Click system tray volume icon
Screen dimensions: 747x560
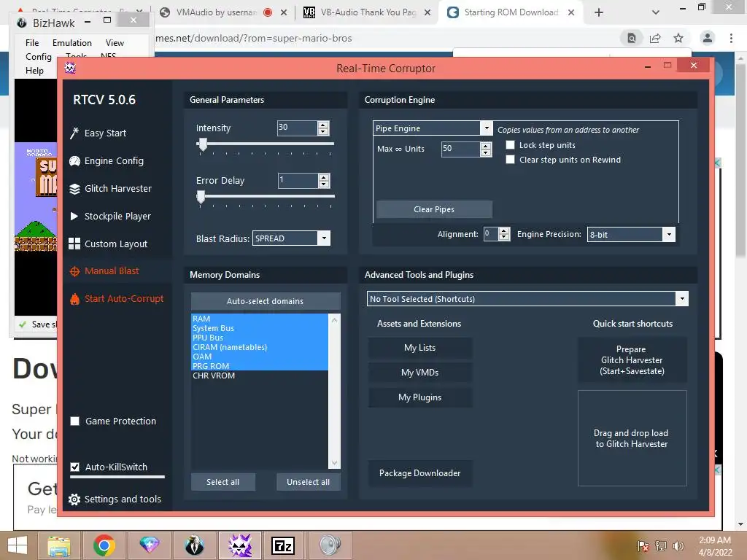(678, 545)
